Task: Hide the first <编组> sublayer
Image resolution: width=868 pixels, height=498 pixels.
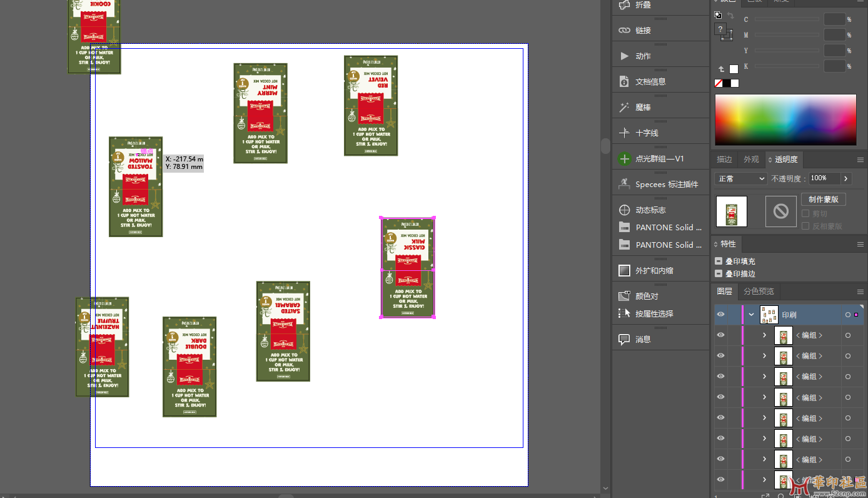Action: [x=720, y=335]
